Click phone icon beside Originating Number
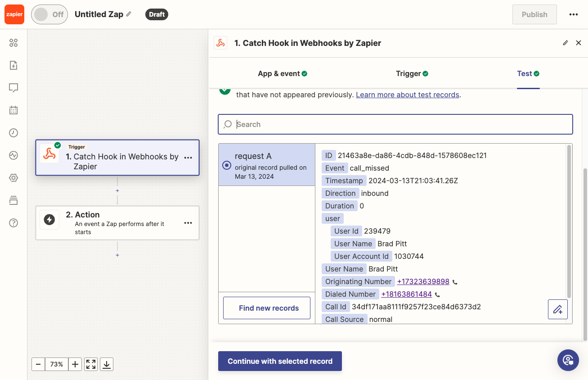 pos(455,282)
